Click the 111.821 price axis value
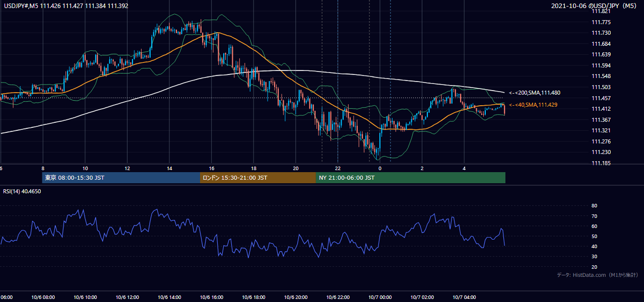This screenshot has width=644, height=302. click(601, 12)
